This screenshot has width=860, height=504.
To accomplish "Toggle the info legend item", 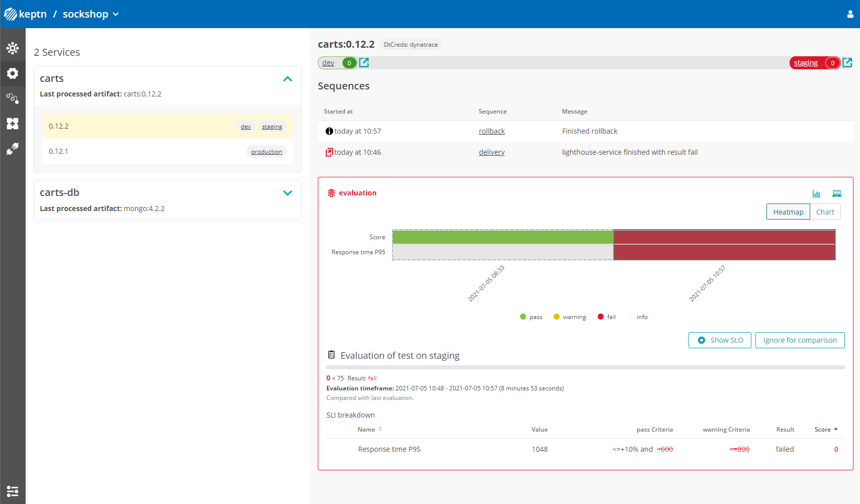I will click(x=638, y=317).
